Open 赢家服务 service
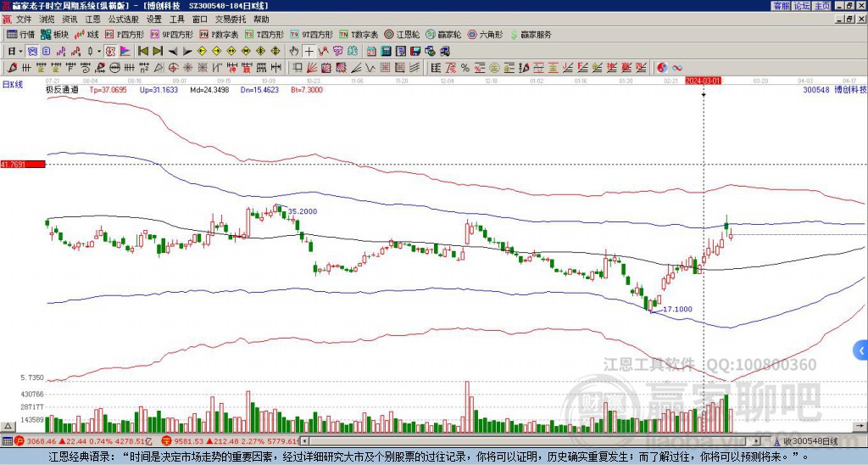Image resolution: width=868 pixels, height=465 pixels. pyautogui.click(x=531, y=34)
